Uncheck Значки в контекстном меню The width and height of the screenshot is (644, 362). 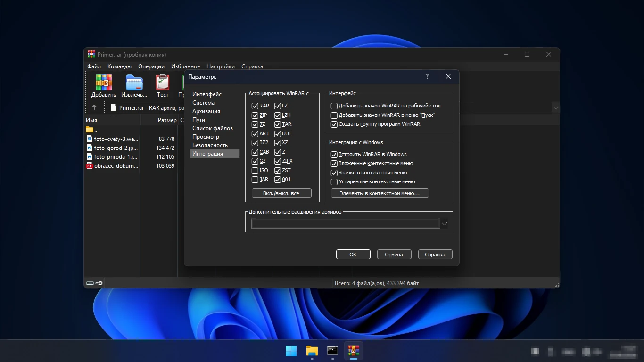(334, 173)
